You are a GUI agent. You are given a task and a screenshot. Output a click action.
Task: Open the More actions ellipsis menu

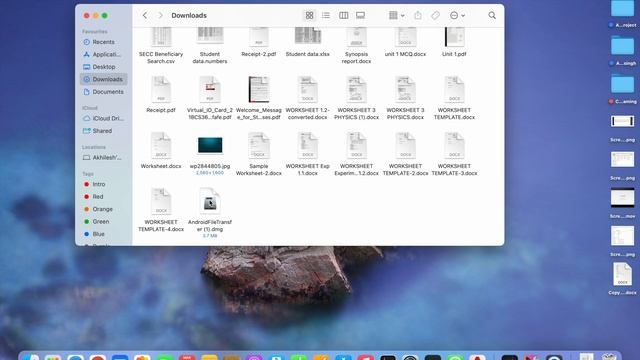(457, 16)
